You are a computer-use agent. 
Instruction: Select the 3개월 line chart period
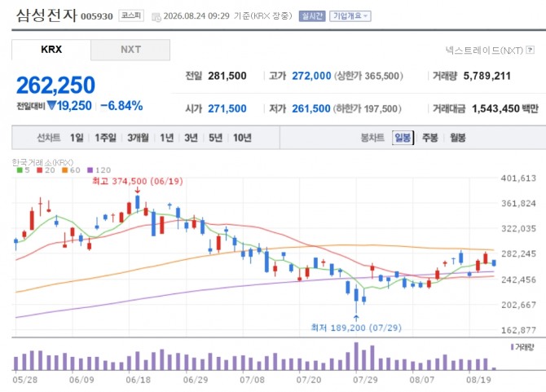tap(138, 138)
